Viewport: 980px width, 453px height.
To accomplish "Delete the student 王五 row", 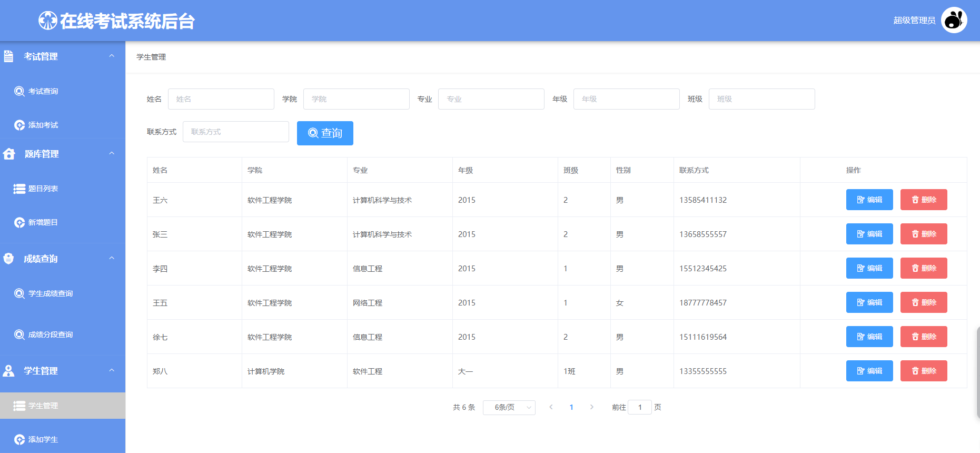I will 924,302.
